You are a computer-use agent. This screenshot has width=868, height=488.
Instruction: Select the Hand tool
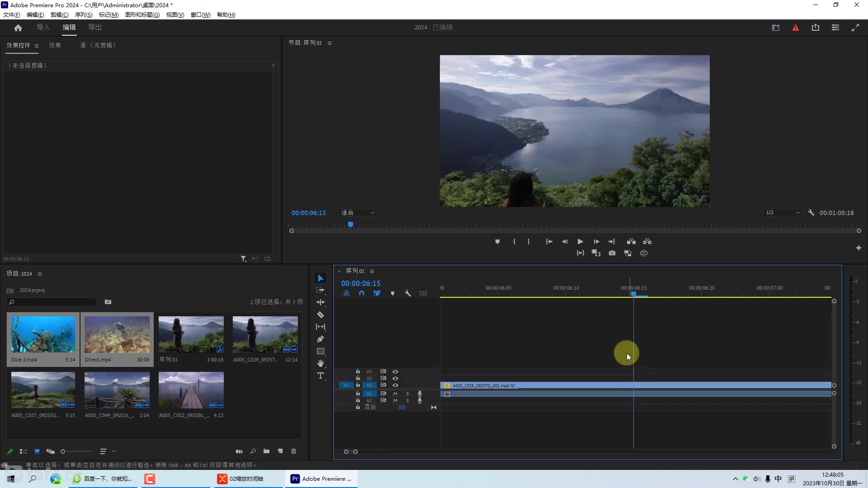(x=321, y=363)
